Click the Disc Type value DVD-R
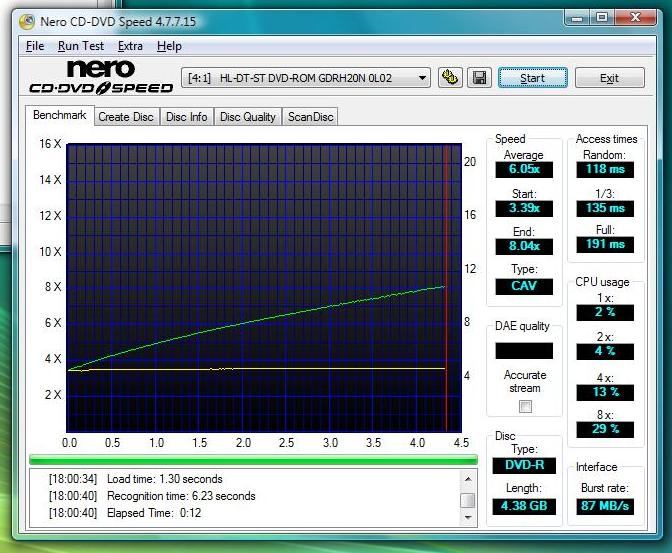672x553 pixels. (x=524, y=465)
